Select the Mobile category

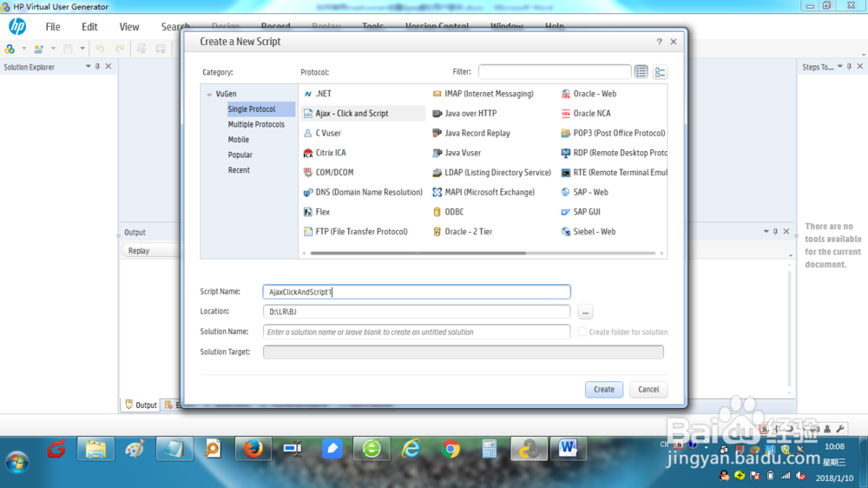[x=238, y=140]
